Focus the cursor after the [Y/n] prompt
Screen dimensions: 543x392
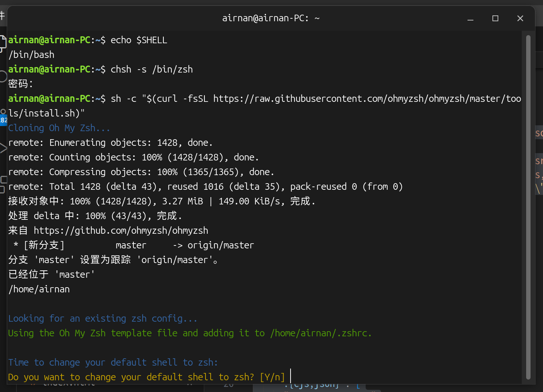[x=291, y=377]
